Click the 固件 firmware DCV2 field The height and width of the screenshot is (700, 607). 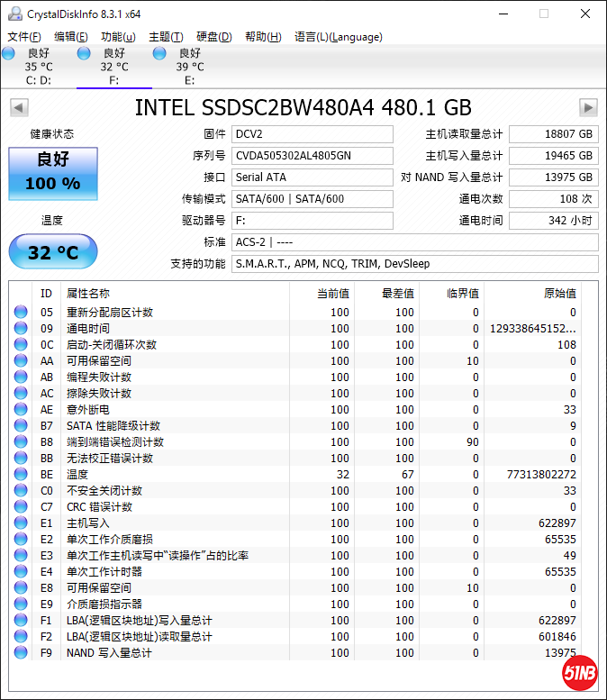(x=313, y=134)
